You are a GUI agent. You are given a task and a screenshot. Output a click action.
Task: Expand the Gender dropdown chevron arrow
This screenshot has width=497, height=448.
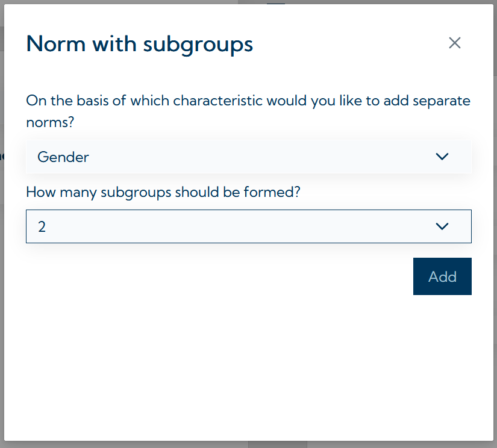tap(442, 157)
